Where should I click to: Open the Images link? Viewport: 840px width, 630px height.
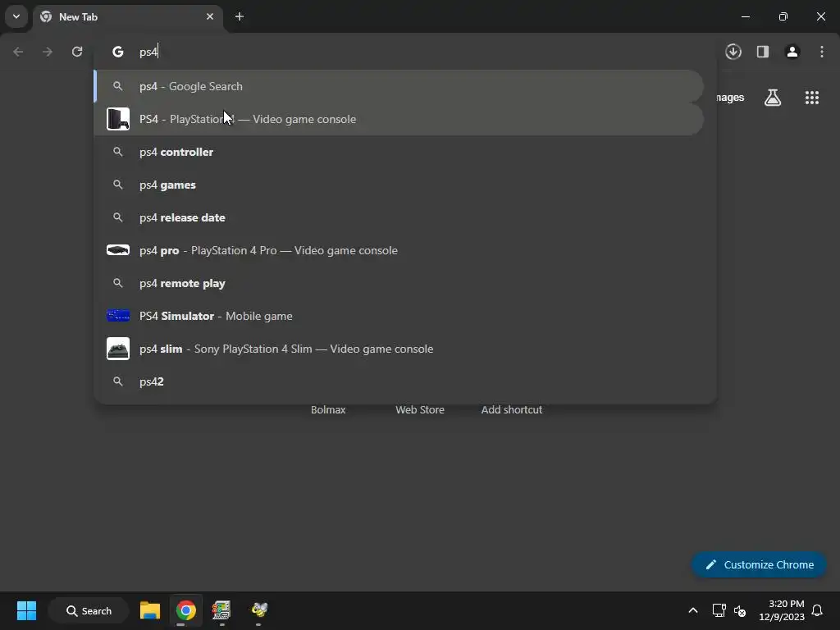[730, 98]
